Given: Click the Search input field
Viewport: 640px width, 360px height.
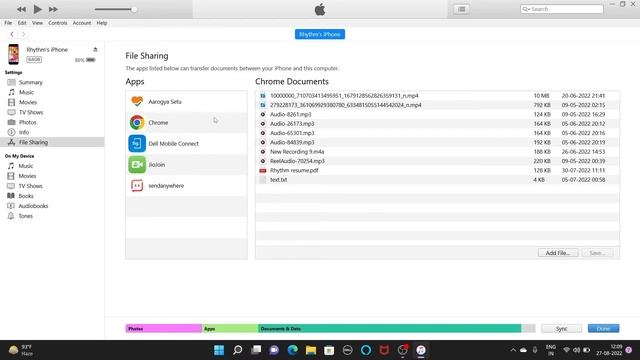Looking at the screenshot, I should pos(562,9).
